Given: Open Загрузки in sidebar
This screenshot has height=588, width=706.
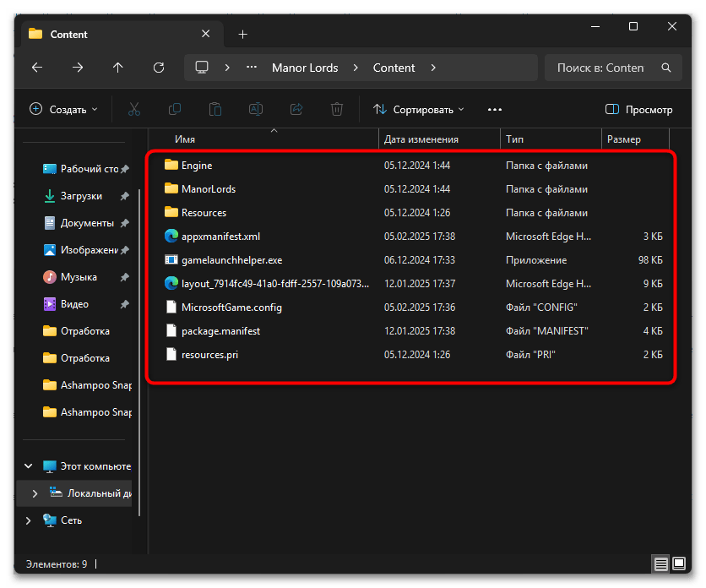Looking at the screenshot, I should [x=73, y=196].
